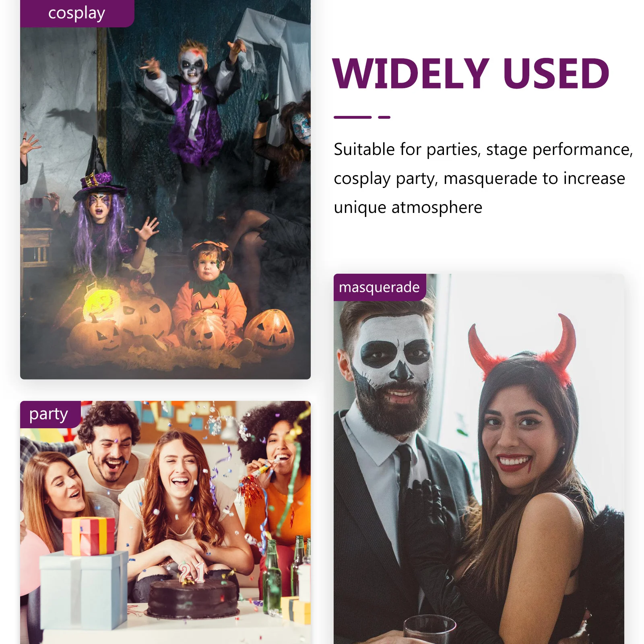Click the 21 candle on cake
The height and width of the screenshot is (644, 644).
tap(192, 573)
